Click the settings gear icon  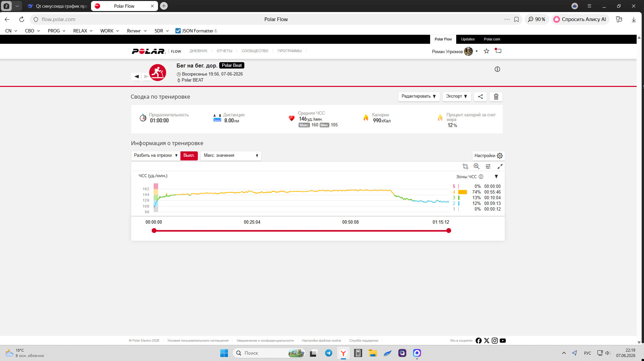coord(500,156)
